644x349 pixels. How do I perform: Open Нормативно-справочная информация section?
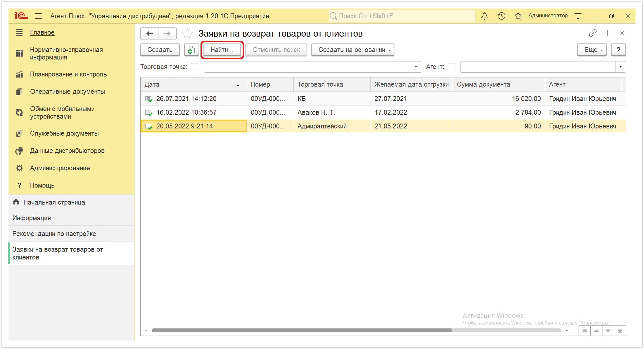[x=66, y=53]
